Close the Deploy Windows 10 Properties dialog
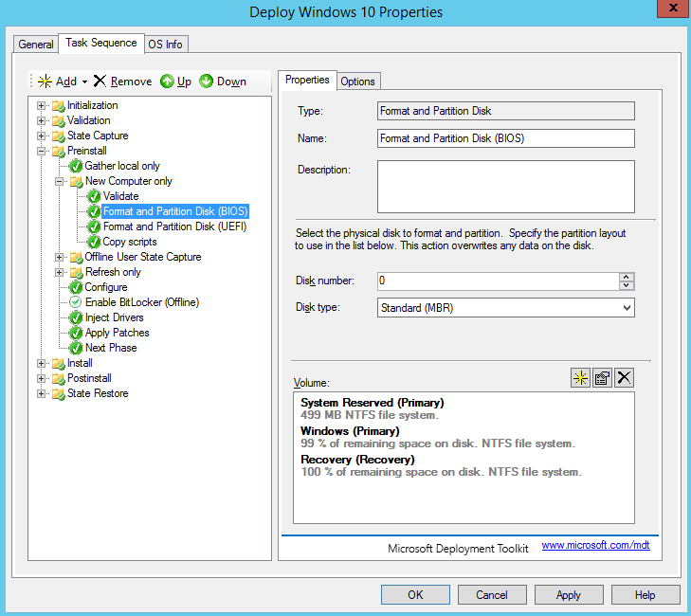This screenshot has height=616, width=691. pyautogui.click(x=673, y=8)
